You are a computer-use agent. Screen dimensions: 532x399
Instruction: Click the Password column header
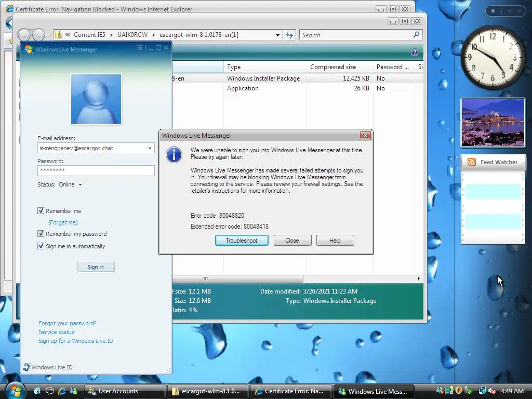tap(394, 67)
